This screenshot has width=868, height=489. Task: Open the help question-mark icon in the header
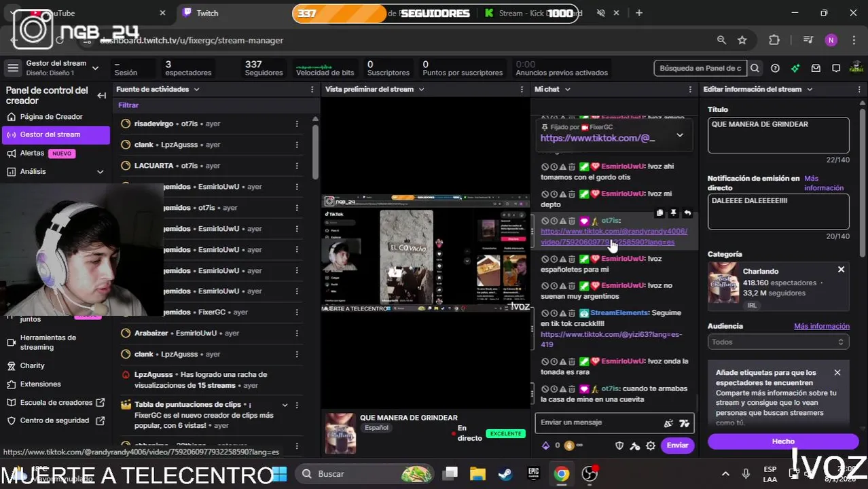(775, 68)
